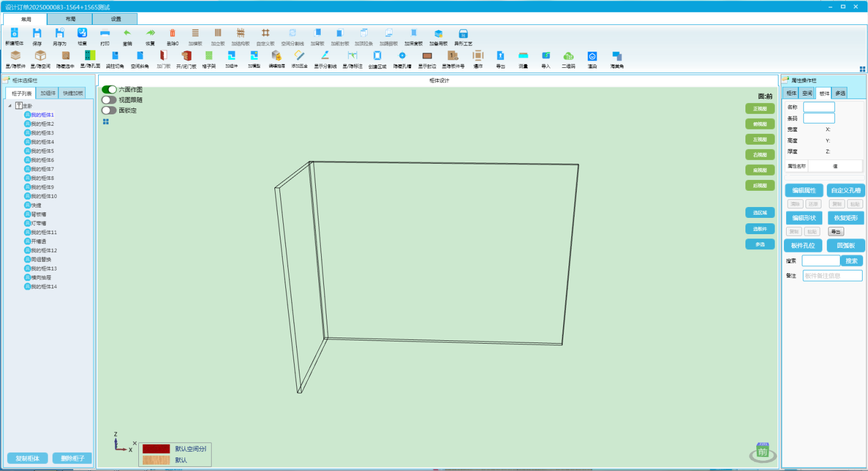Click the 圆弧板 button
The width and height of the screenshot is (868, 471).
point(846,246)
